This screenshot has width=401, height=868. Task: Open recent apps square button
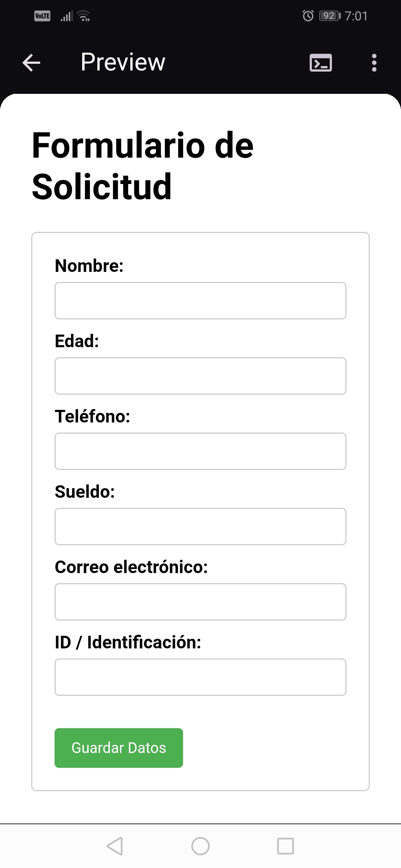coord(285,846)
